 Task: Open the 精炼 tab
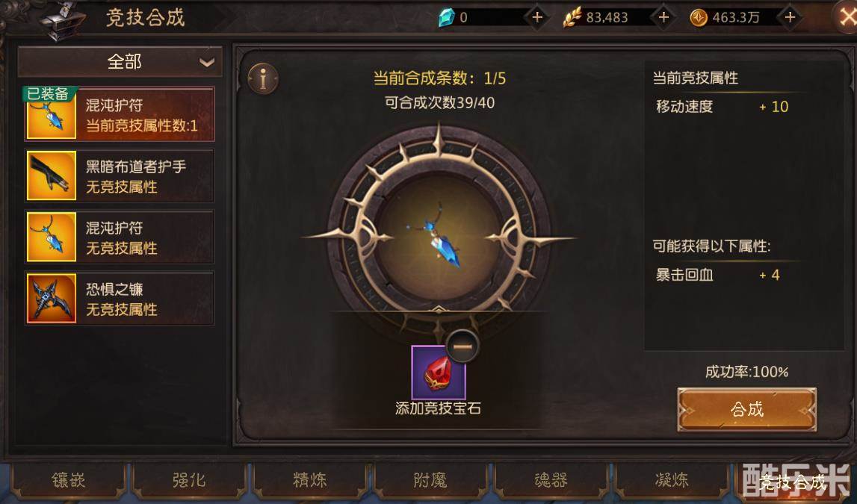310,481
